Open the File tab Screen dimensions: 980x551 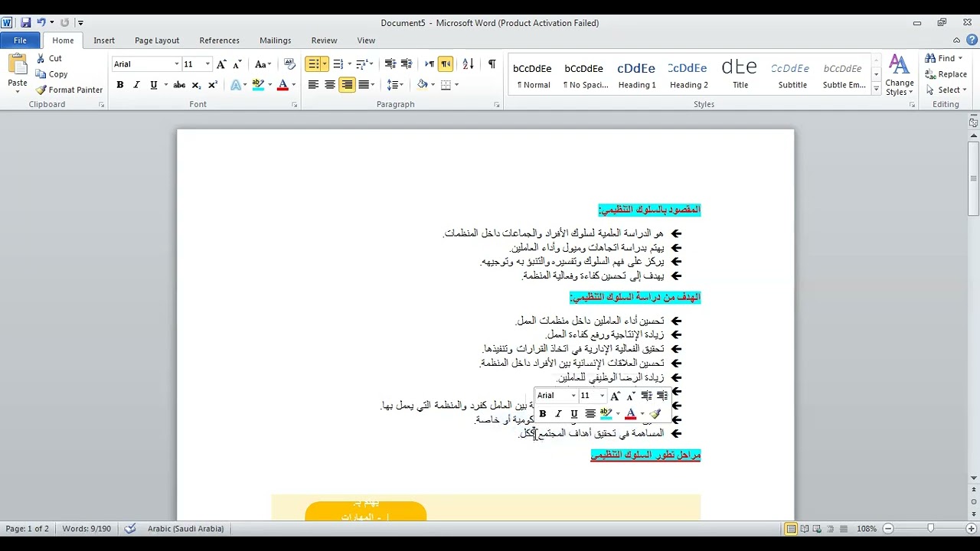pyautogui.click(x=20, y=41)
